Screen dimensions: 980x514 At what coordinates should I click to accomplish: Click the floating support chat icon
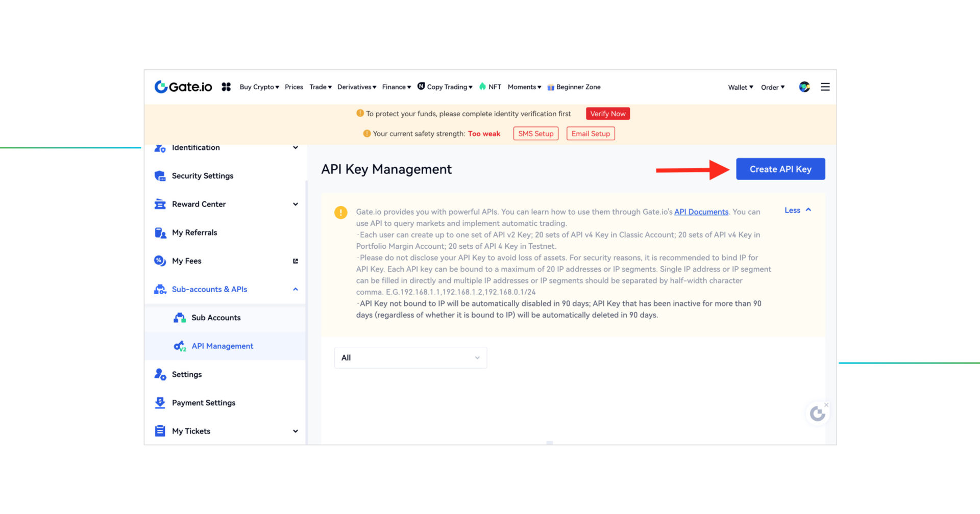point(817,414)
